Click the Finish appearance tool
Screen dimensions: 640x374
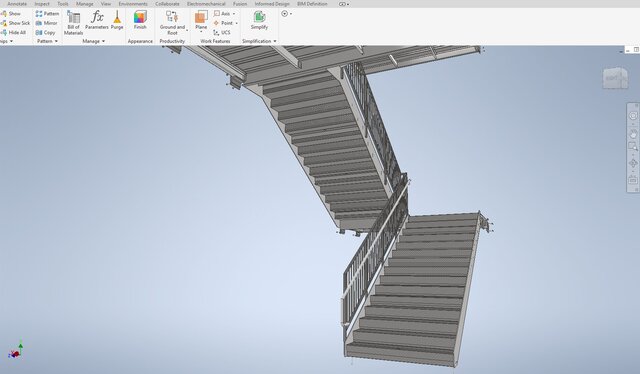point(140,20)
